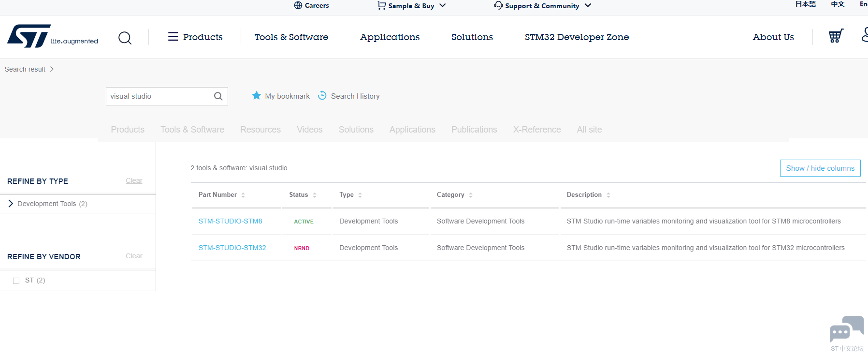Image resolution: width=868 pixels, height=356 pixels.
Task: Click the NRND status badge
Action: tap(302, 248)
